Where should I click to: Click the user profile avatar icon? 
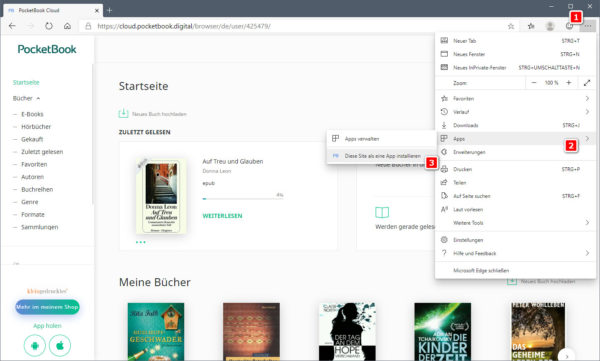(550, 26)
